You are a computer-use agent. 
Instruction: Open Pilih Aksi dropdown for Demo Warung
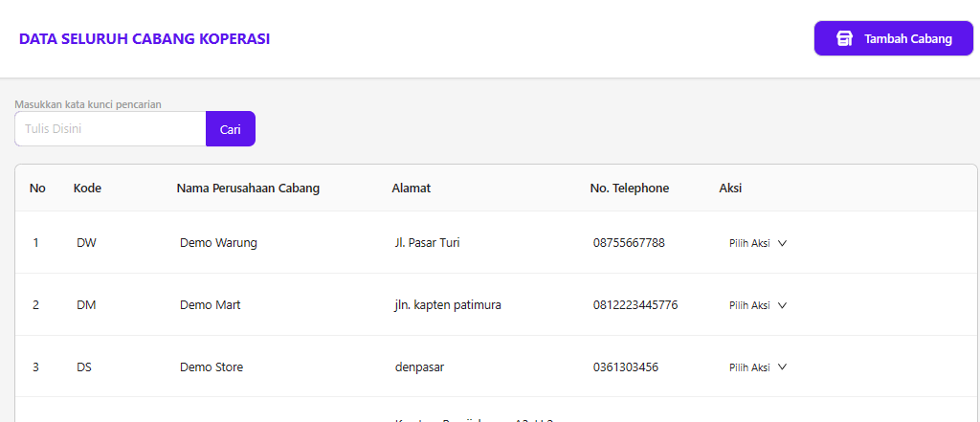tap(757, 243)
